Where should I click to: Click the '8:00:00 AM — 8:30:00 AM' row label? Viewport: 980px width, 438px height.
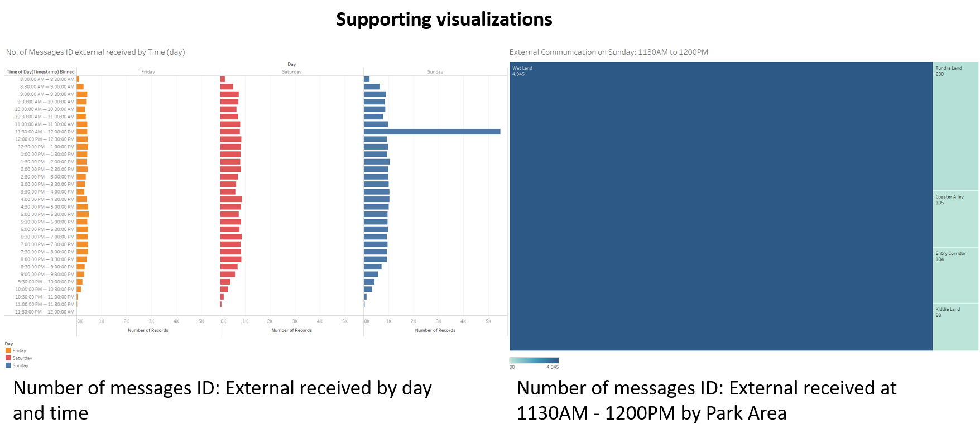click(47, 79)
